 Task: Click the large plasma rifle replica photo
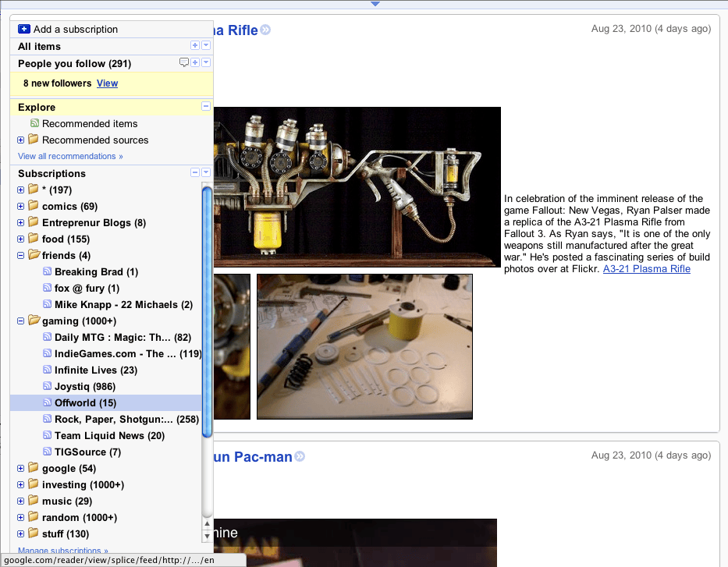(x=357, y=187)
